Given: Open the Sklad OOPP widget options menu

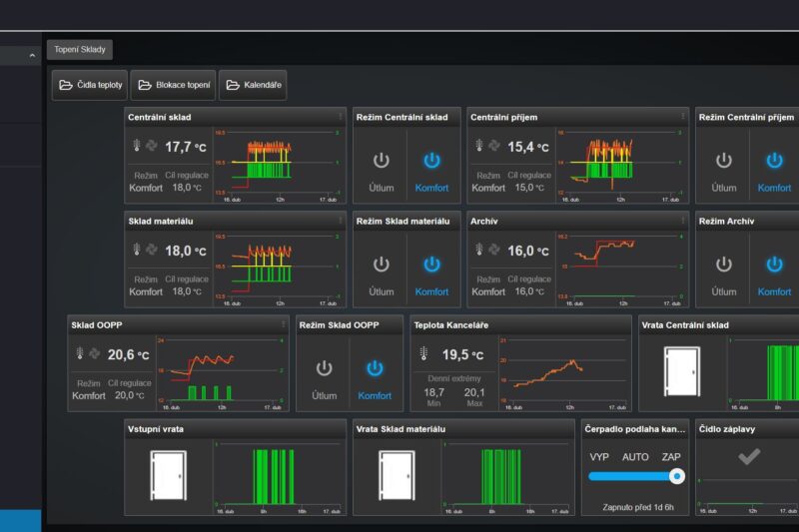Looking at the screenshot, I should pyautogui.click(x=283, y=324).
